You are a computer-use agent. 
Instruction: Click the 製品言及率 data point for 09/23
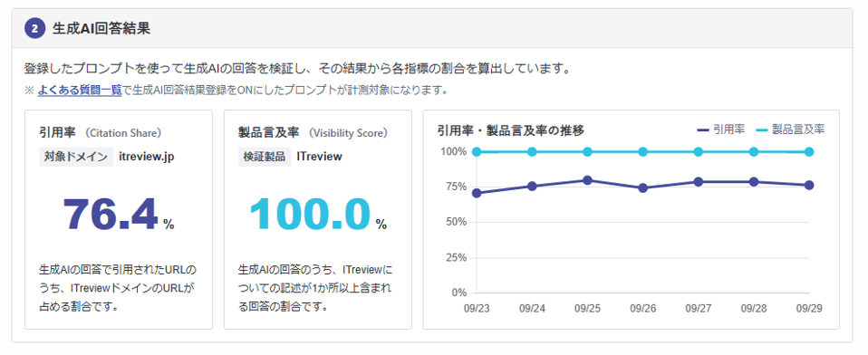tap(477, 151)
